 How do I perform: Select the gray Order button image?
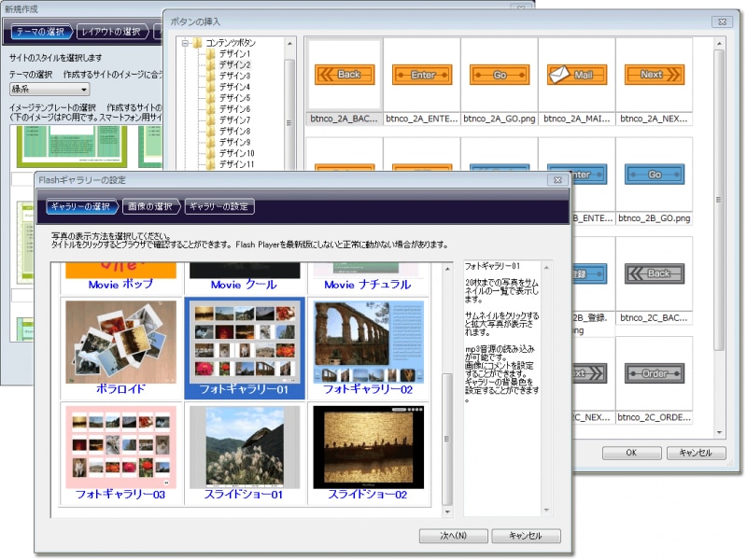click(x=655, y=374)
